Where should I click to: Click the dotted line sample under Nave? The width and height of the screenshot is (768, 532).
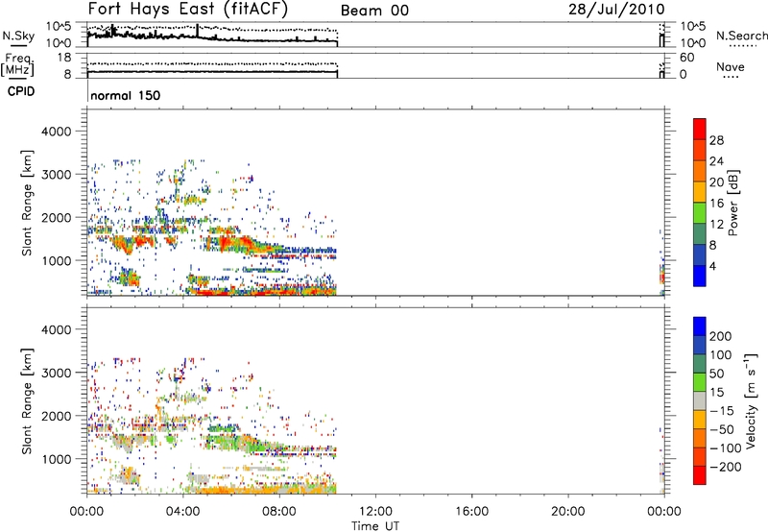click(x=731, y=77)
